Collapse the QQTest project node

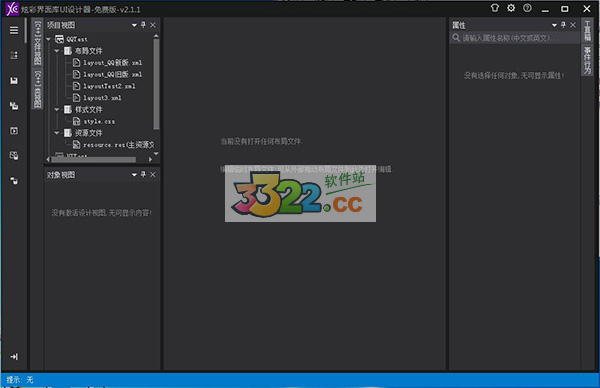[x=49, y=39]
